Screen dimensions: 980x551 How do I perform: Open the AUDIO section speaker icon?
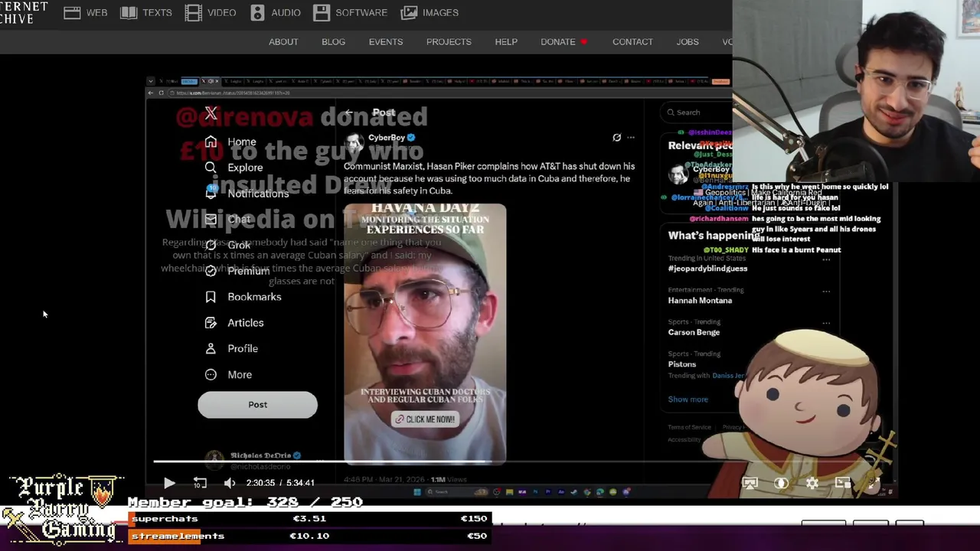pyautogui.click(x=257, y=12)
